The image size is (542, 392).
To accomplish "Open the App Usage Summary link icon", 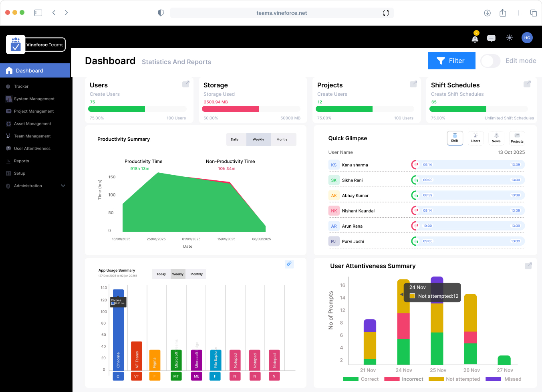I will pos(289,264).
